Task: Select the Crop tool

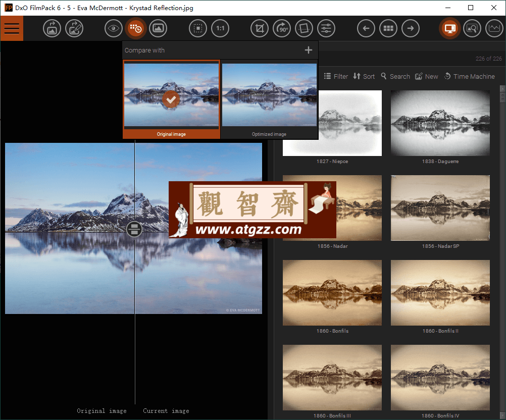Action: point(260,28)
